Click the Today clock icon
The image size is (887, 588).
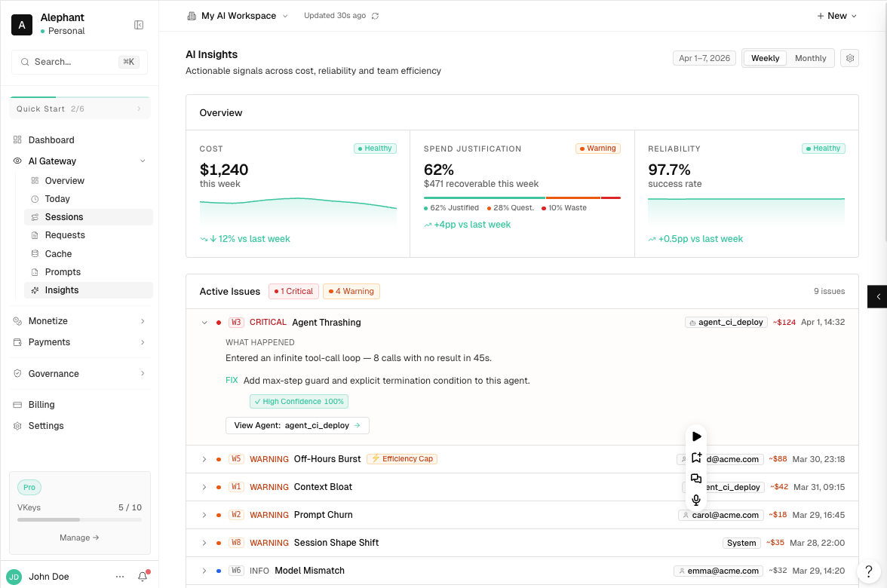pos(35,199)
